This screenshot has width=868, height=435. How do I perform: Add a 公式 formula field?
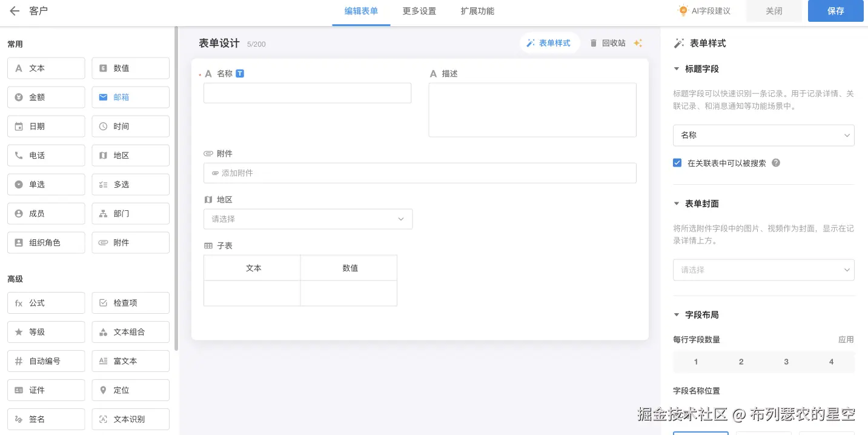[46, 303]
